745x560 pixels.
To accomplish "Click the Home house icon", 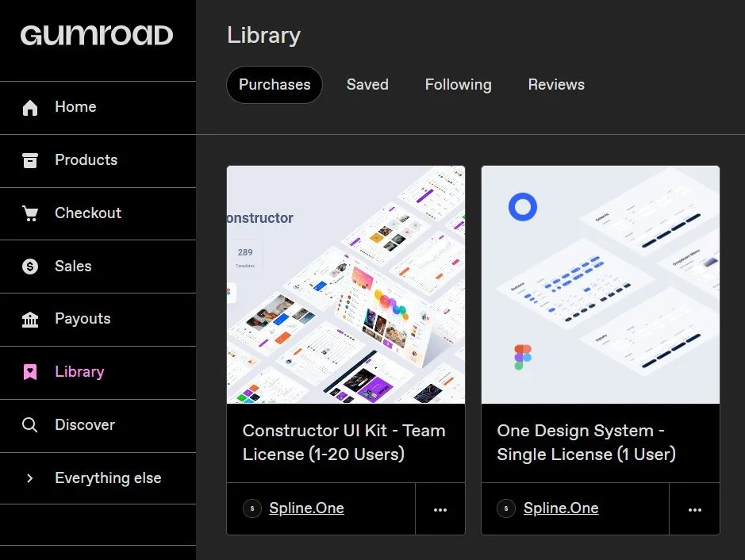I will 30,108.
